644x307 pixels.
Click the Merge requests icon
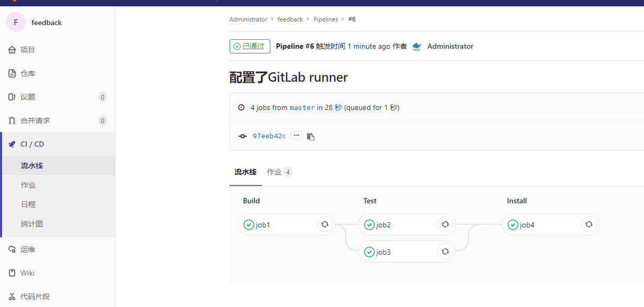[x=12, y=120]
